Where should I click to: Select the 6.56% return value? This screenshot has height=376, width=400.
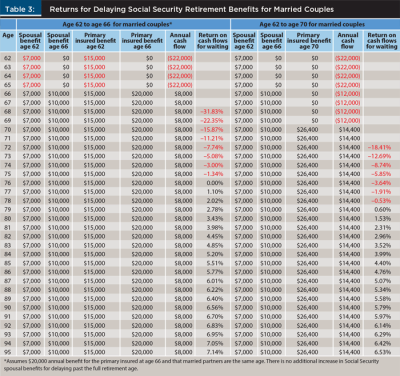pos(215,308)
